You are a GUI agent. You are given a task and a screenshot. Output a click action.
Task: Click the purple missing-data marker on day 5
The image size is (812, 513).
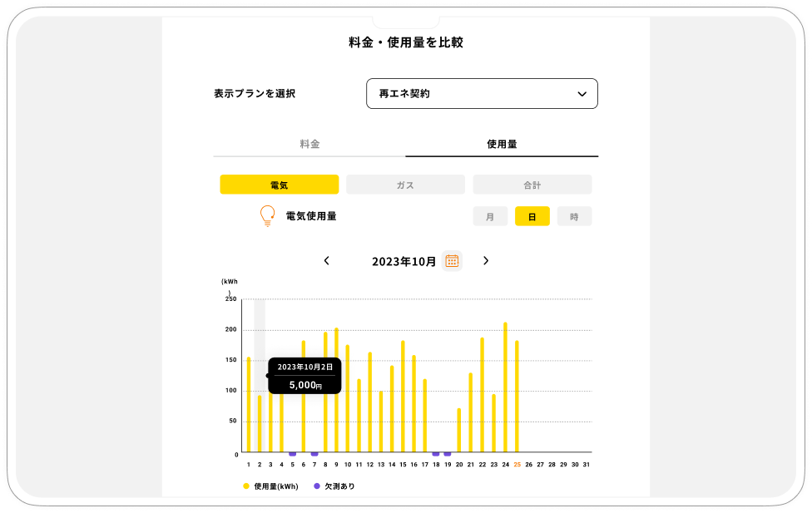pos(292,454)
